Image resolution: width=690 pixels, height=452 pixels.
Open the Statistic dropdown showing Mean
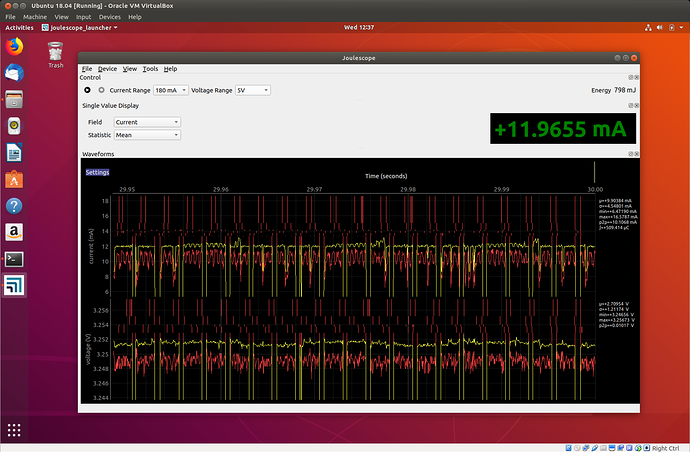click(147, 135)
